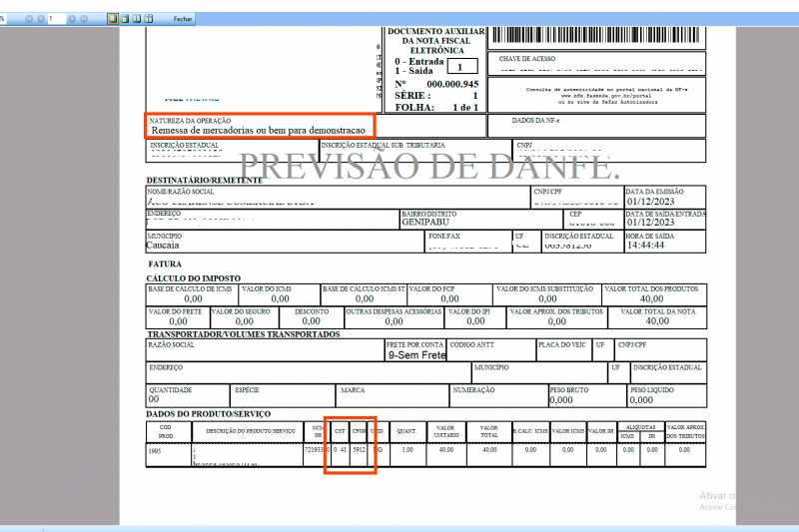Click the 'Caucaia' município value
This screenshot has width=799, height=532.
click(x=163, y=246)
